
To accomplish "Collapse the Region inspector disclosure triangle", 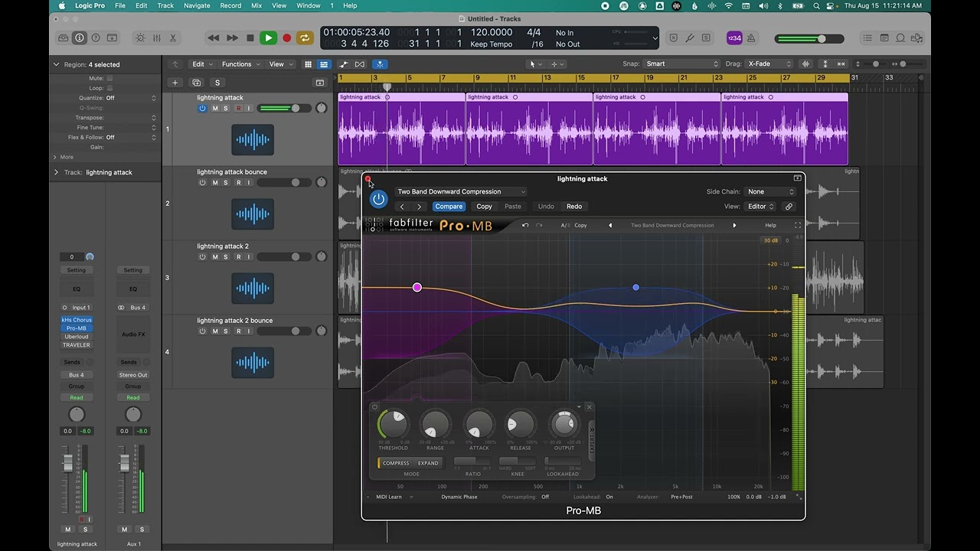I will click(56, 65).
